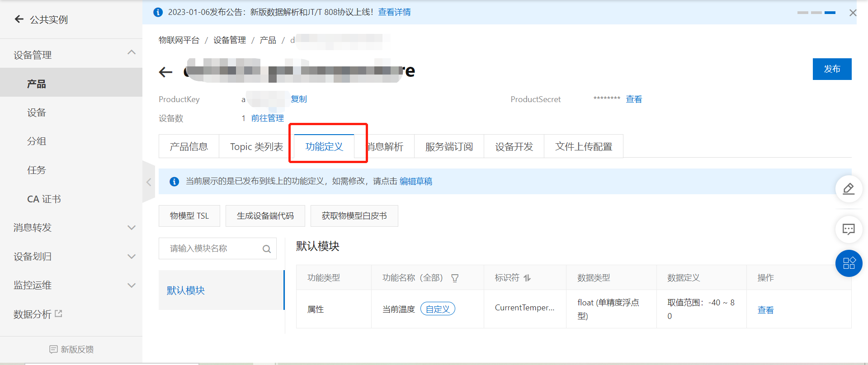The width and height of the screenshot is (868, 365).
Task: Switch to the 设备开发 tab
Action: (514, 146)
